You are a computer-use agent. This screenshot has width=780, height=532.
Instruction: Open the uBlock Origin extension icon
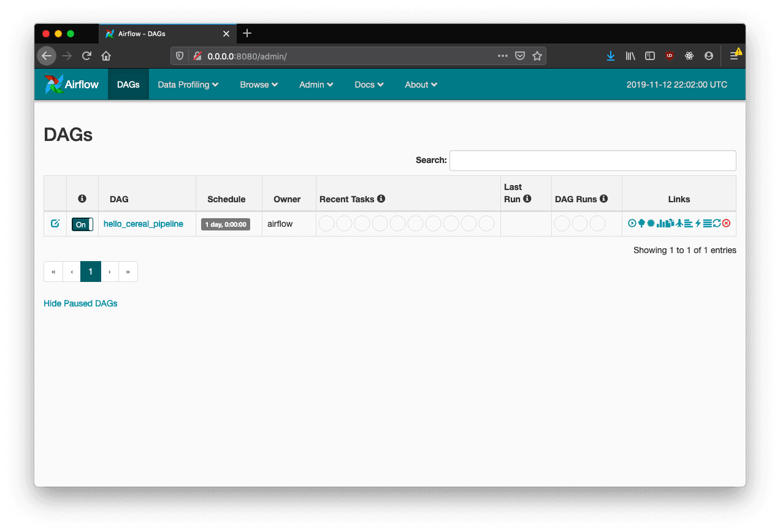[x=670, y=56]
